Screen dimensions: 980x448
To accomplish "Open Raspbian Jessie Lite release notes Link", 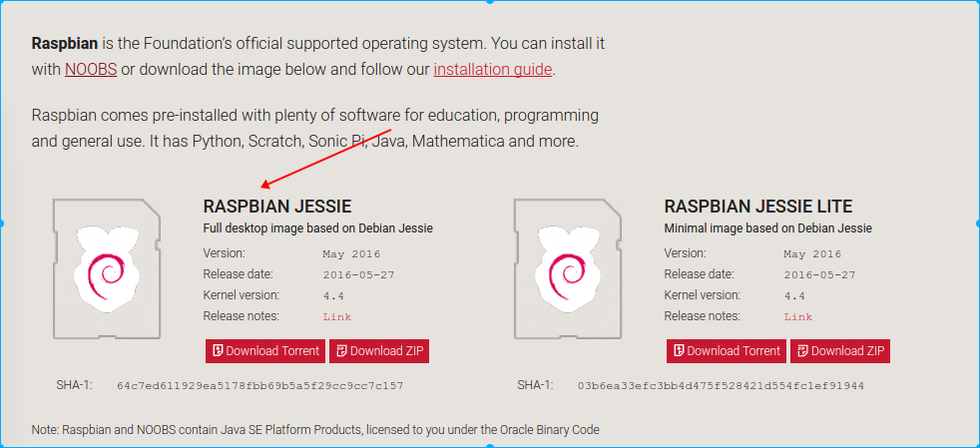I will tap(798, 316).
